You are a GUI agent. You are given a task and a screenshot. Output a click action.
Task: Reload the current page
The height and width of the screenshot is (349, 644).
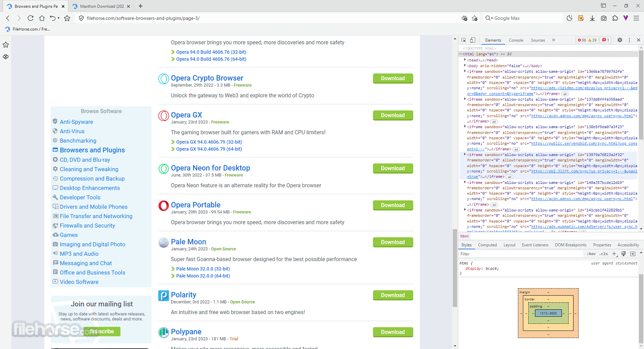(x=30, y=18)
